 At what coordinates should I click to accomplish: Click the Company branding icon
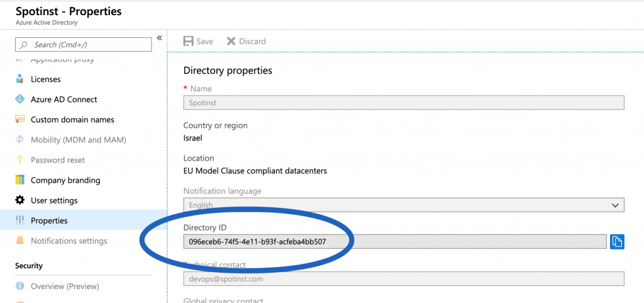(x=19, y=180)
